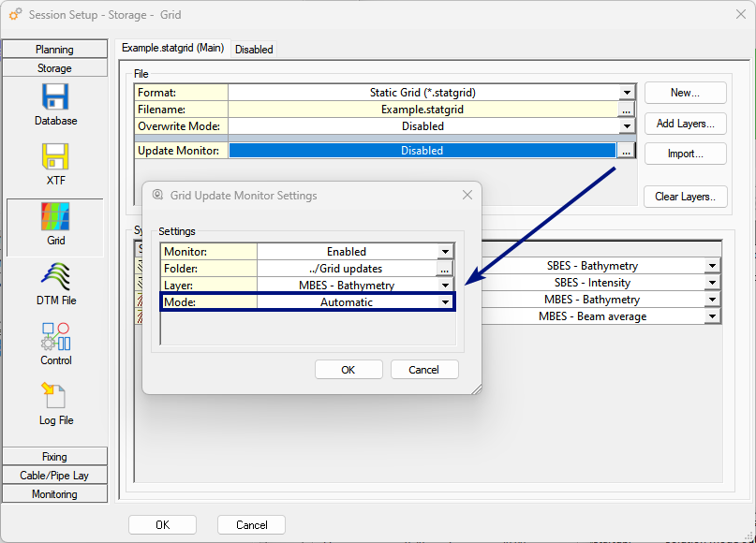
Task: Open the Layer dropdown set to MBES - Bathymetry
Action: [x=444, y=285]
